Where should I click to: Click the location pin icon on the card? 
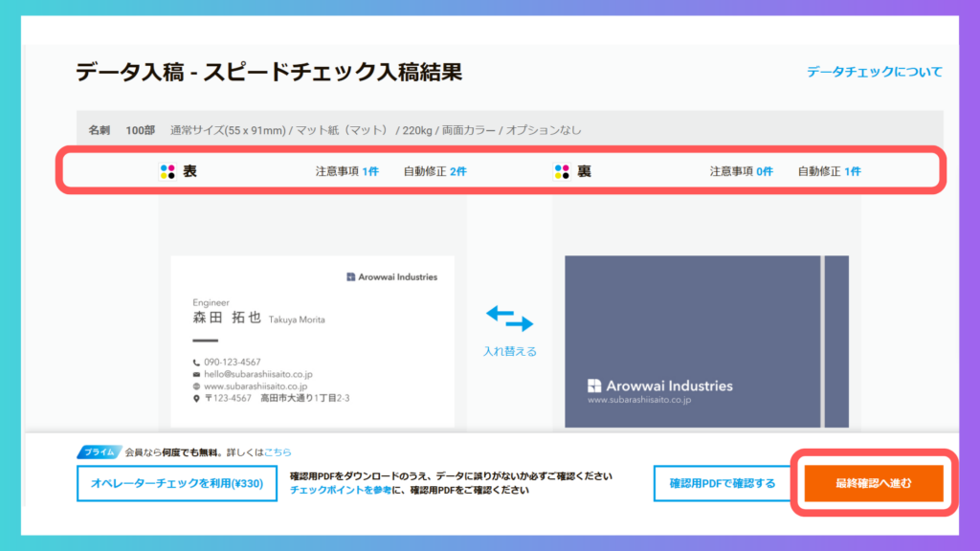coord(196,398)
